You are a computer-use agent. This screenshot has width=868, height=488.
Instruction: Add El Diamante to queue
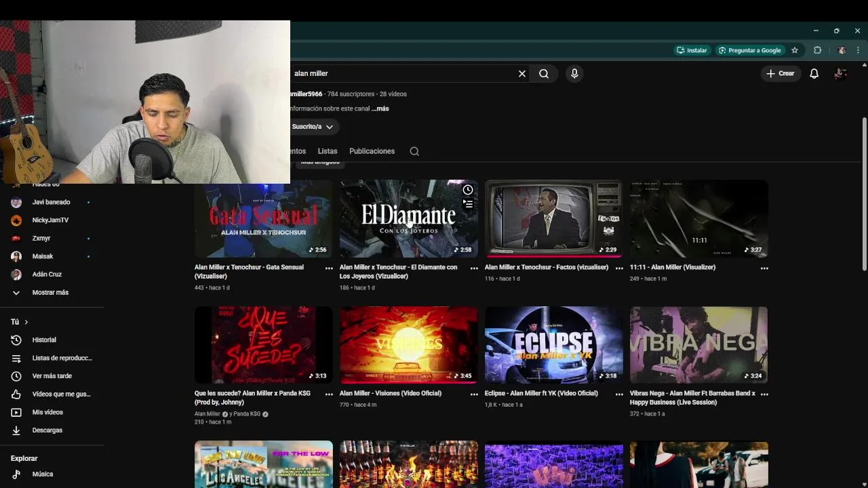[x=468, y=203]
